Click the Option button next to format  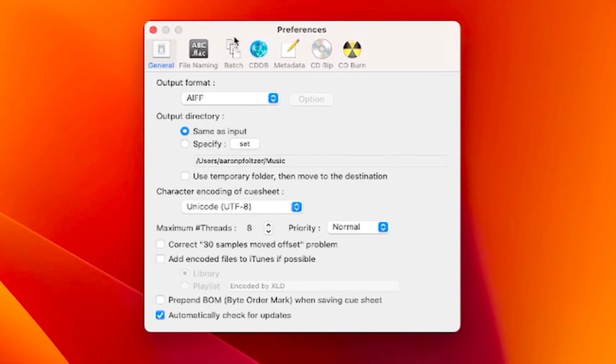(x=311, y=99)
